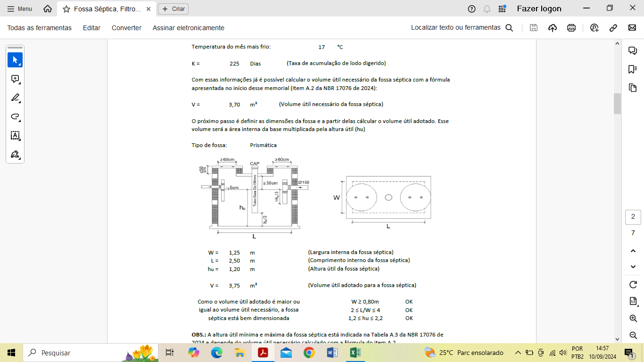Viewport: 644px width, 362px height.
Task: Choose the add comment tool
Action: coord(15,79)
